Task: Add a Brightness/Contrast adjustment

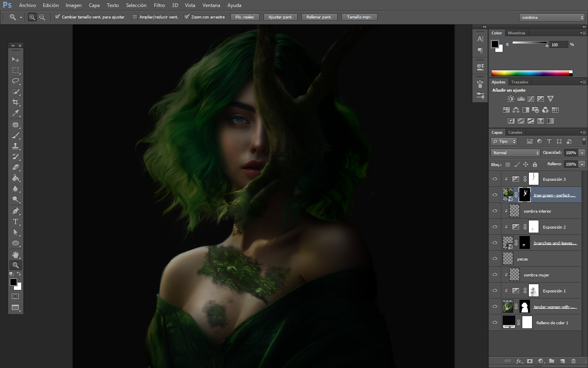Action: (511, 99)
